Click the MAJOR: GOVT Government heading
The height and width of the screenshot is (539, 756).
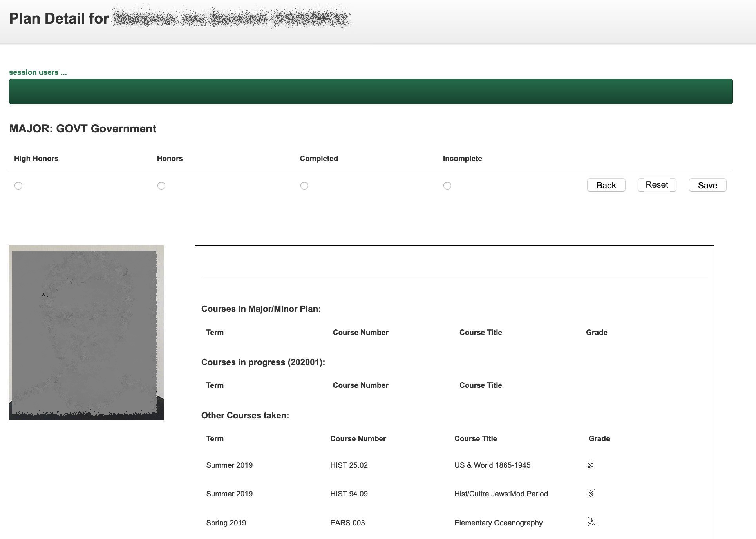[83, 129]
